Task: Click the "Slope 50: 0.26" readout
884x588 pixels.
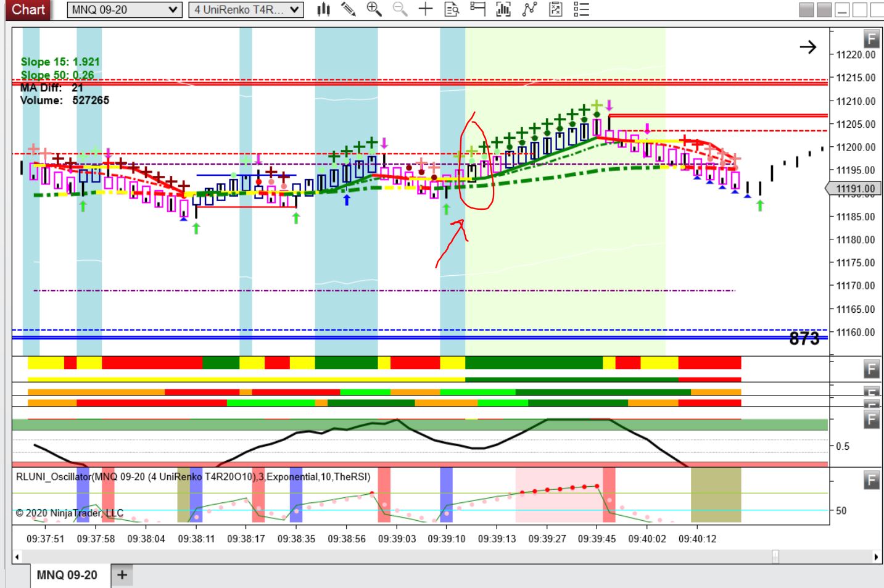Action: click(57, 75)
